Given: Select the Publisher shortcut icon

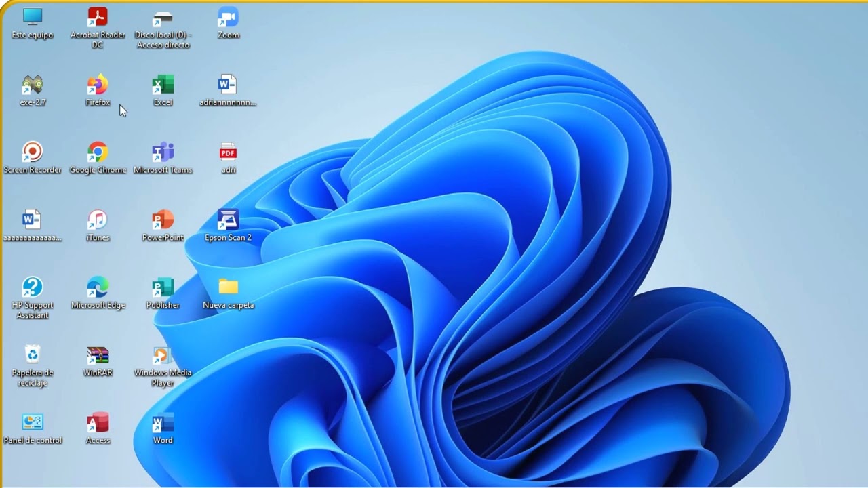Looking at the screenshot, I should pyautogui.click(x=163, y=293).
